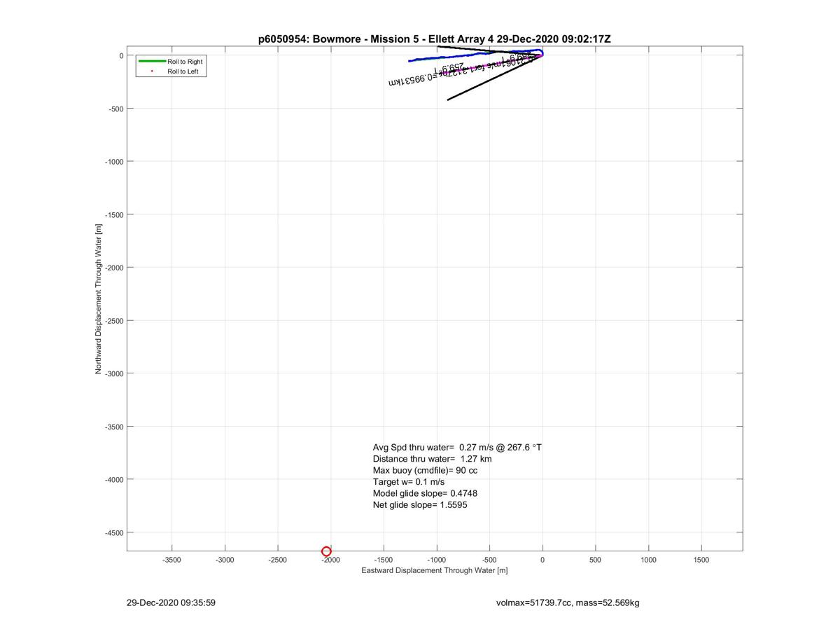Viewport: 840px width, 620px height.
Task: Click the green line sample in legend
Action: [152, 62]
